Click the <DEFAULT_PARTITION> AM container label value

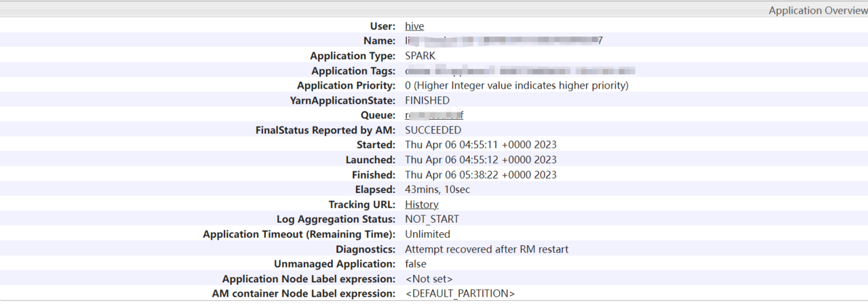(x=460, y=294)
